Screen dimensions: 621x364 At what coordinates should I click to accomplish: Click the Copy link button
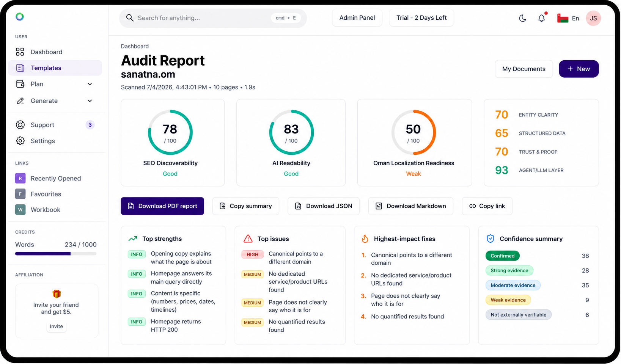(x=487, y=206)
